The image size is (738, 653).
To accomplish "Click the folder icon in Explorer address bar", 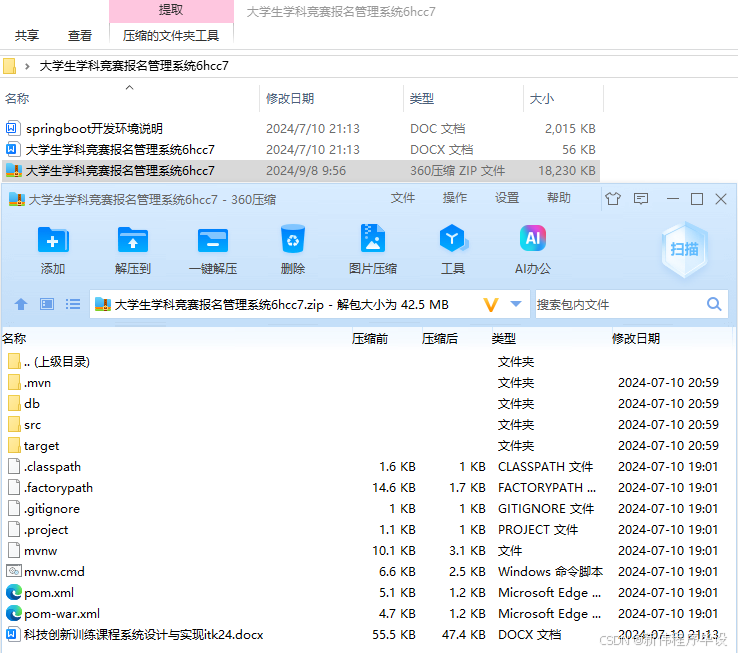I will 9,66.
